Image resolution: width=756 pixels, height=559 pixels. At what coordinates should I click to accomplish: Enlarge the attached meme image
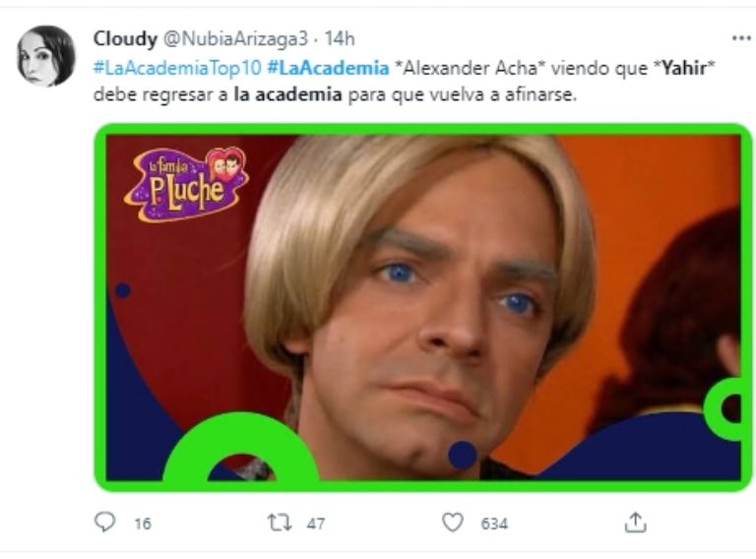tap(423, 307)
